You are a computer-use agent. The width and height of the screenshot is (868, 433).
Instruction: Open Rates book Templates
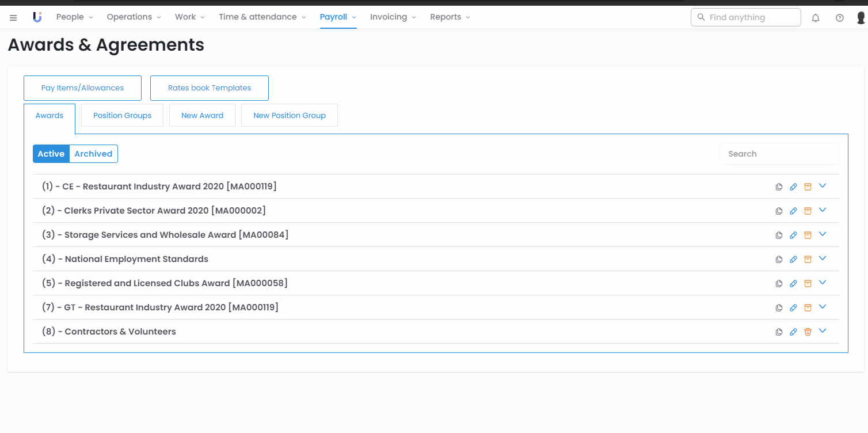point(210,88)
